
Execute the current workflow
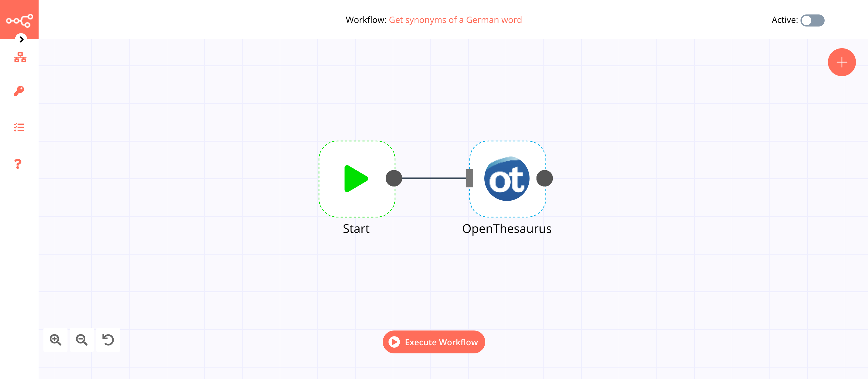tap(433, 342)
